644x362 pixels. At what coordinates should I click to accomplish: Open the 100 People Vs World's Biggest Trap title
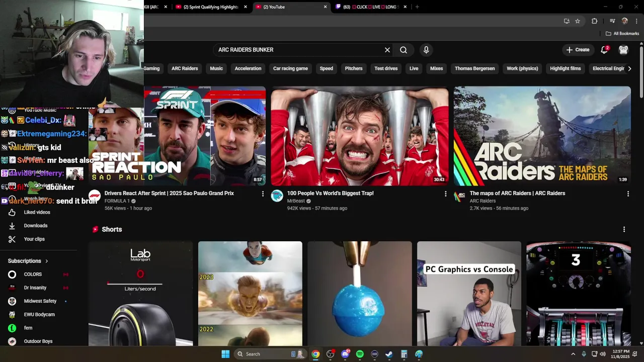[x=330, y=193]
